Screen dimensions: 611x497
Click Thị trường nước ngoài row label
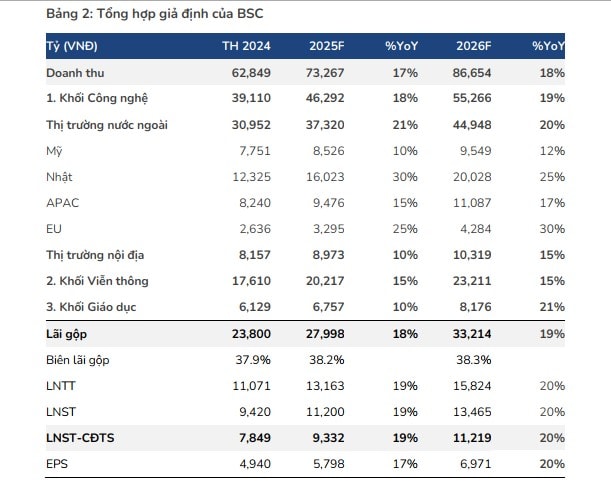tap(107, 125)
